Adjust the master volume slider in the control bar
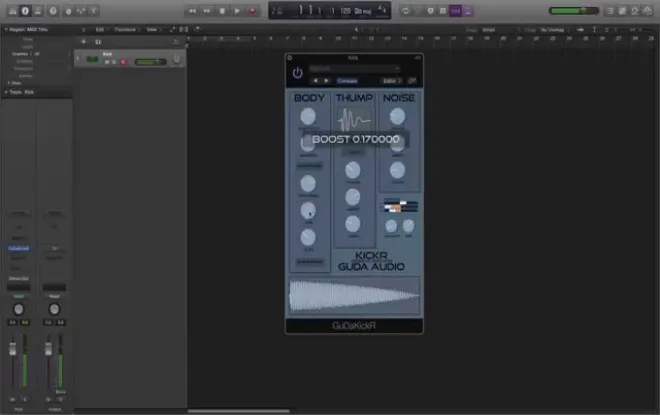 coord(574,11)
